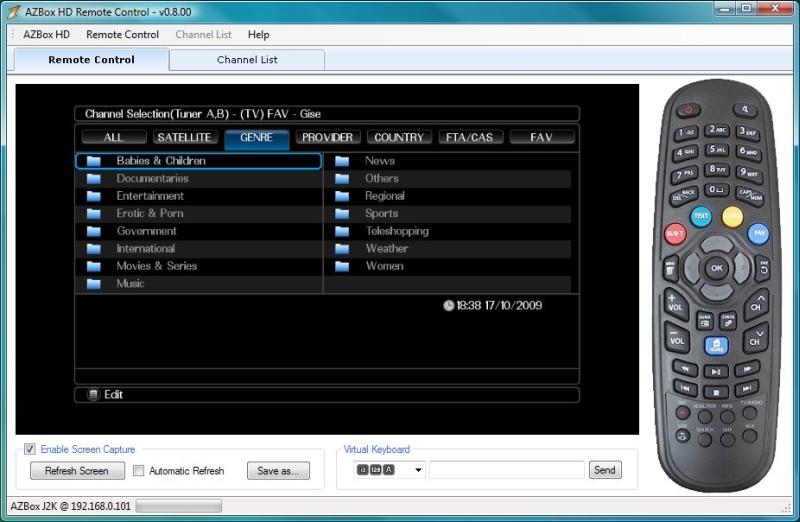Click the stop button on the remote
Viewport: 800px width, 522px height.
[716, 392]
